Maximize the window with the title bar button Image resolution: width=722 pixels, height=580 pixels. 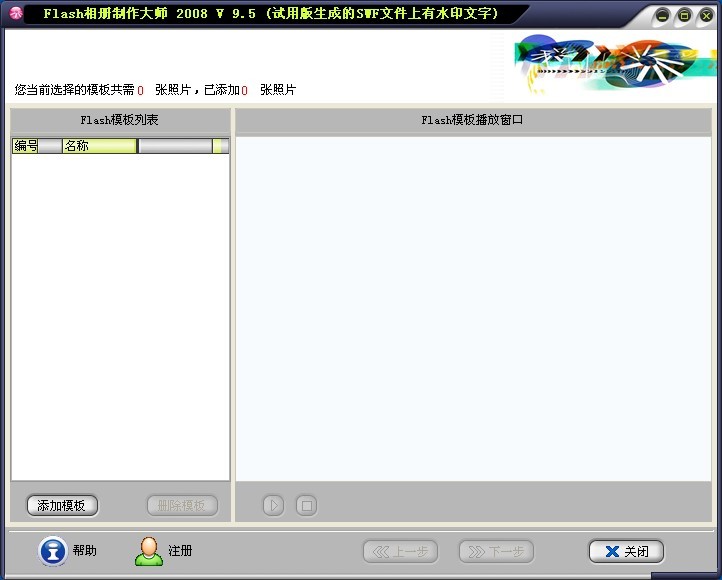pos(684,15)
